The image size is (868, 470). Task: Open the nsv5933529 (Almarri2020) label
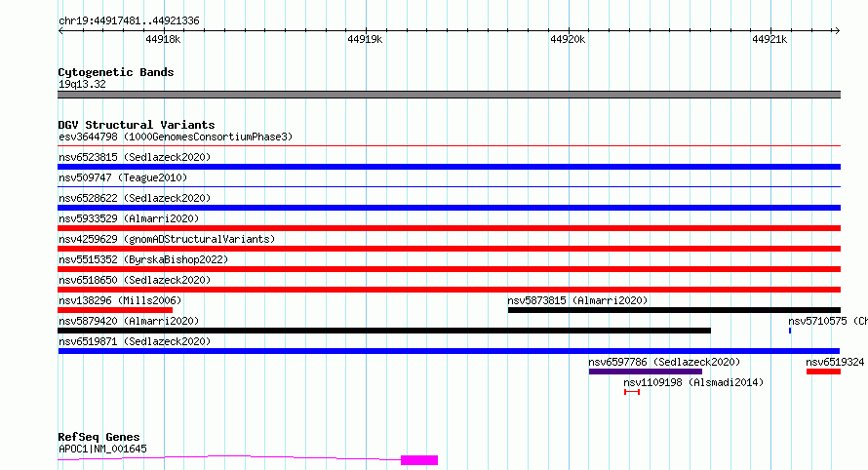pos(129,218)
